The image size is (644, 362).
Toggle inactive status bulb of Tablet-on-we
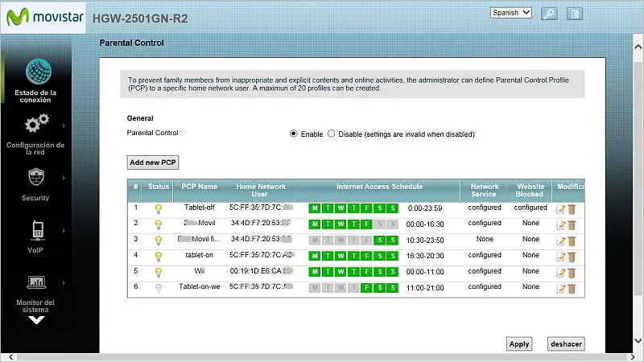(x=159, y=289)
